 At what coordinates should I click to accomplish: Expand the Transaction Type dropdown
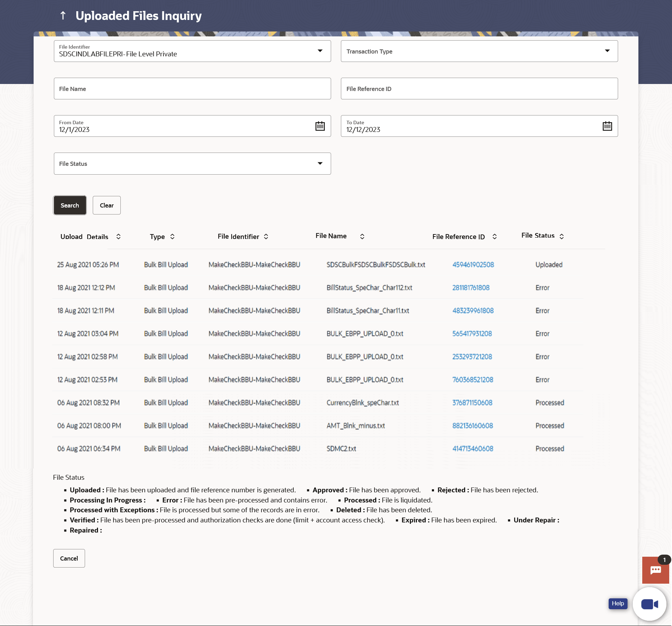(607, 51)
